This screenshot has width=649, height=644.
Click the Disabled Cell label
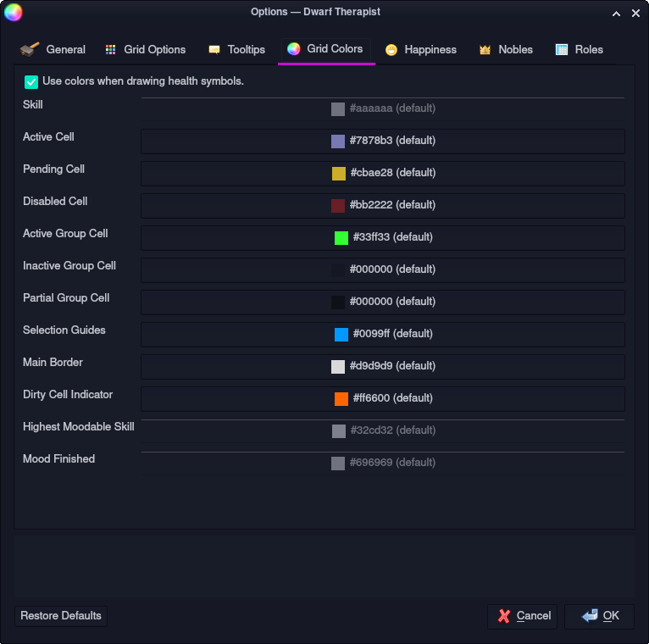55,202
